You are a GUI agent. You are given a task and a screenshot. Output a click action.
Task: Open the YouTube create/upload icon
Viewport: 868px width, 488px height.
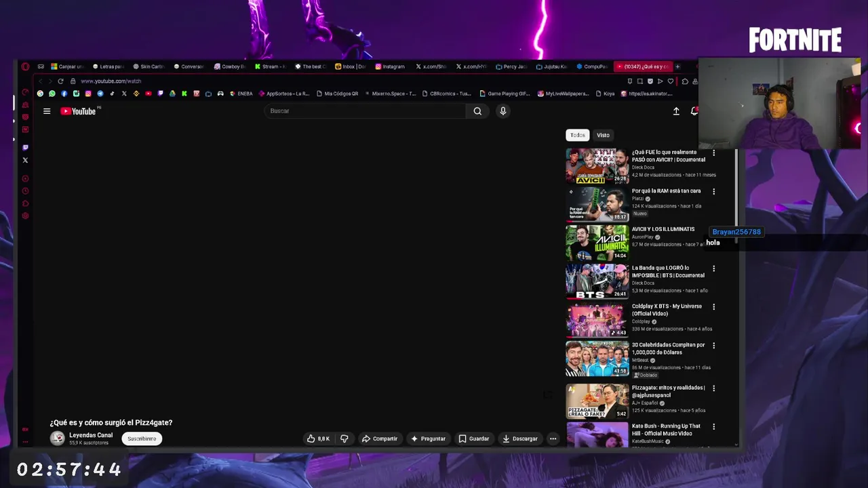tap(676, 111)
